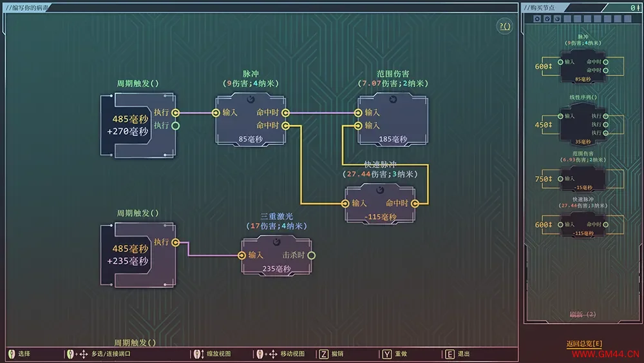Select the lower 输入 port on the 范围伤害 node
Viewport: 644px width, 363px height.
pyautogui.click(x=358, y=126)
